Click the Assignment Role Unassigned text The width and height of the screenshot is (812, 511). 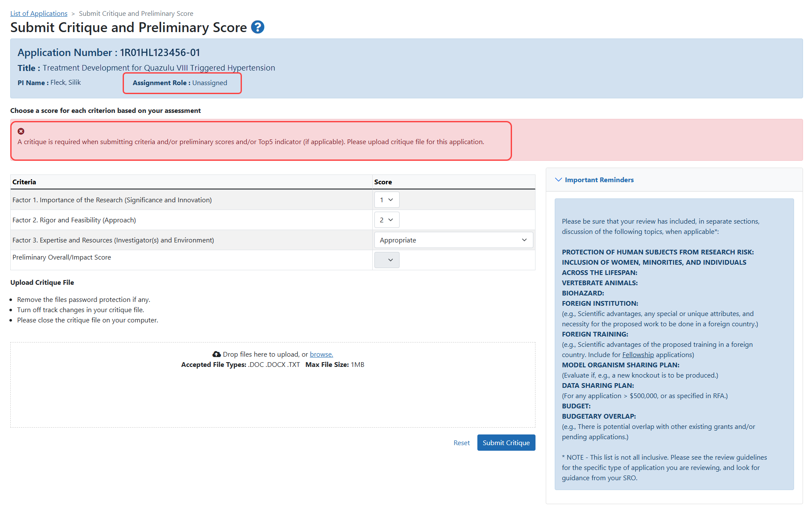tap(180, 83)
